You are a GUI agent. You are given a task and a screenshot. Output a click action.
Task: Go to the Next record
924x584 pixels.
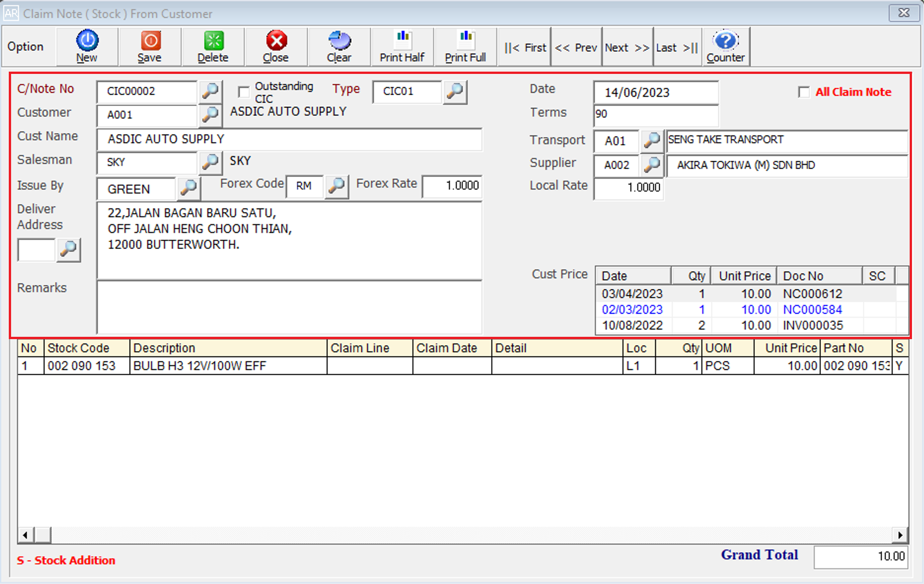[627, 47]
